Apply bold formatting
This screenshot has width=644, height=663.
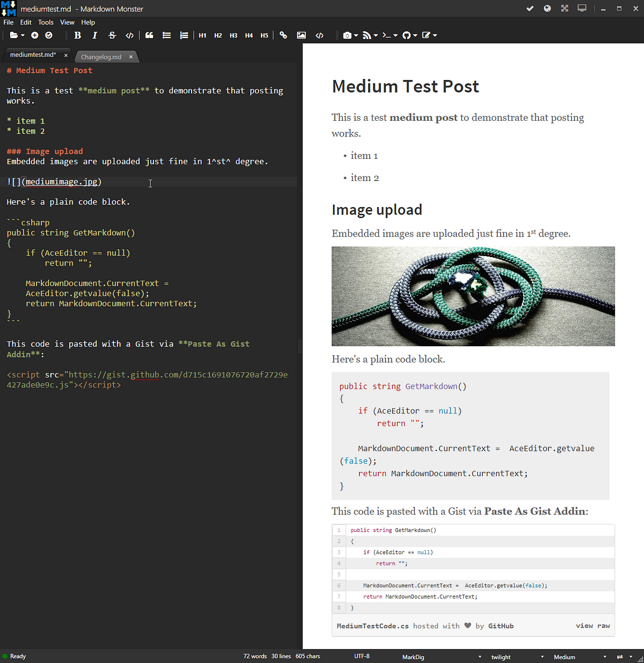[x=77, y=35]
